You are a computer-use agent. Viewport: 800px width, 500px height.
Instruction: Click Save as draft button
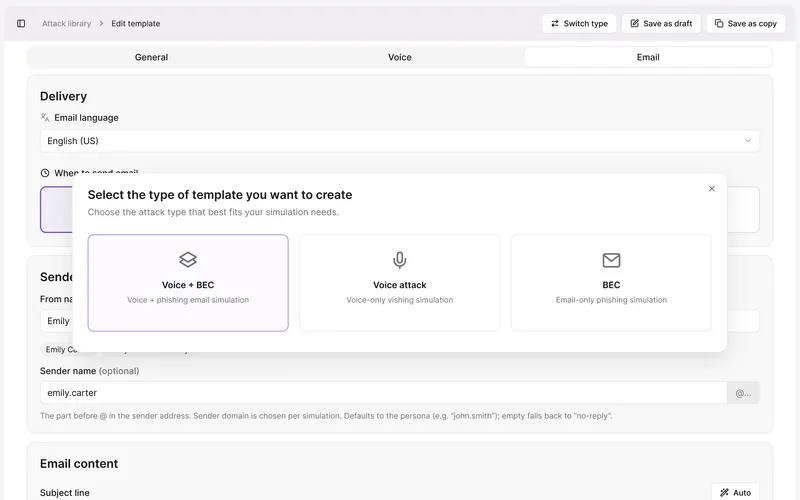click(661, 23)
